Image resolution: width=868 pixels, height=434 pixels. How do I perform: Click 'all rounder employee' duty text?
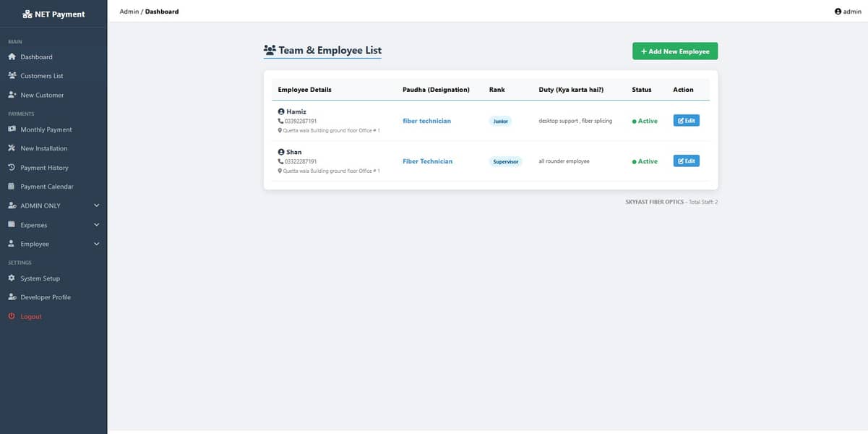coord(564,161)
